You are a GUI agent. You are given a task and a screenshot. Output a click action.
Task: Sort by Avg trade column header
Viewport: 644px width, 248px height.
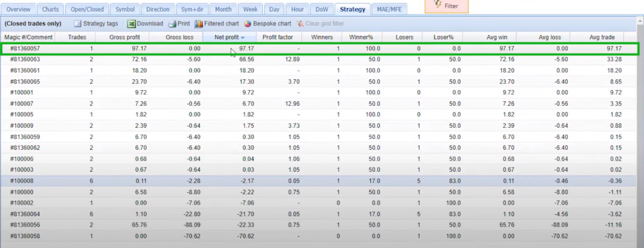tap(602, 37)
